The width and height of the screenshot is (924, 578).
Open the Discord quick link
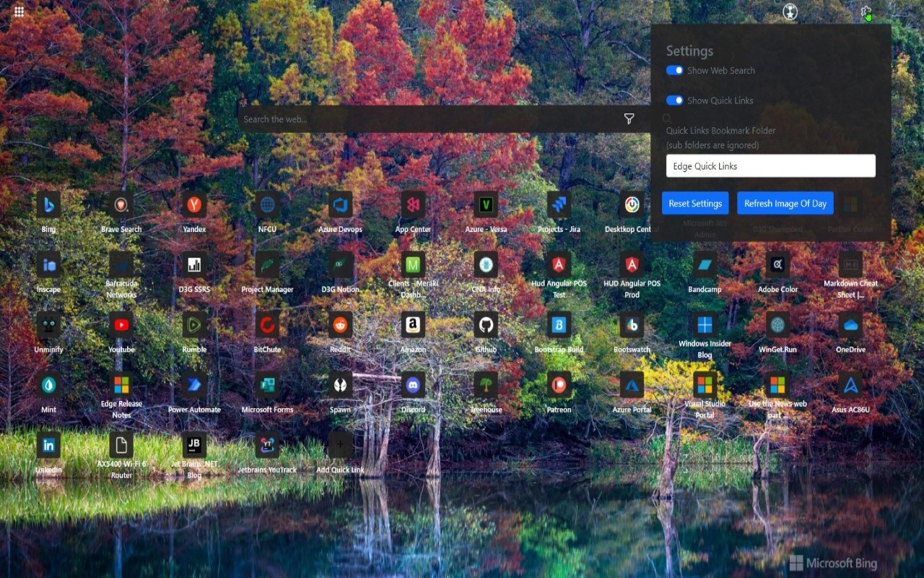tap(413, 384)
